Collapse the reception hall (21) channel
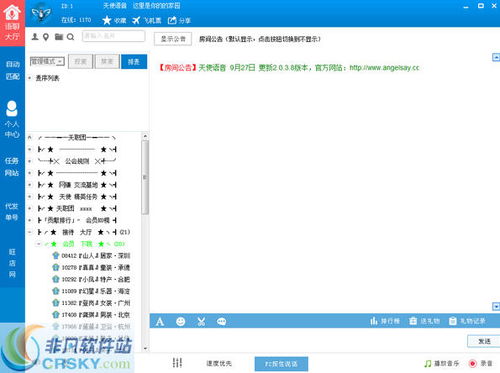Viewport: 500px width, 373px height. [x=30, y=232]
